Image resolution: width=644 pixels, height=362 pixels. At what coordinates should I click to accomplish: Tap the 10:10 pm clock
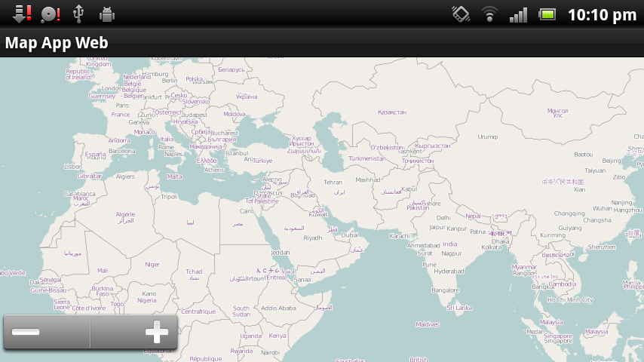tap(601, 14)
